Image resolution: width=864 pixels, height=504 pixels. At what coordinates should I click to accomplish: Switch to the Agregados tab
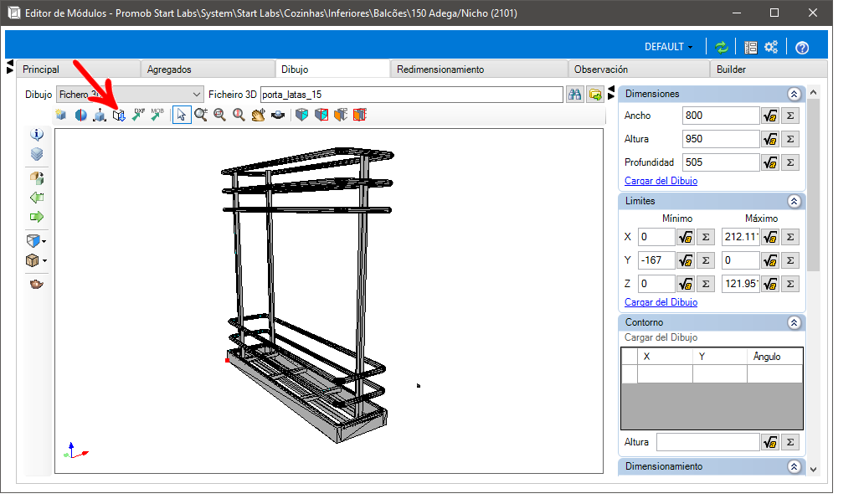point(207,69)
